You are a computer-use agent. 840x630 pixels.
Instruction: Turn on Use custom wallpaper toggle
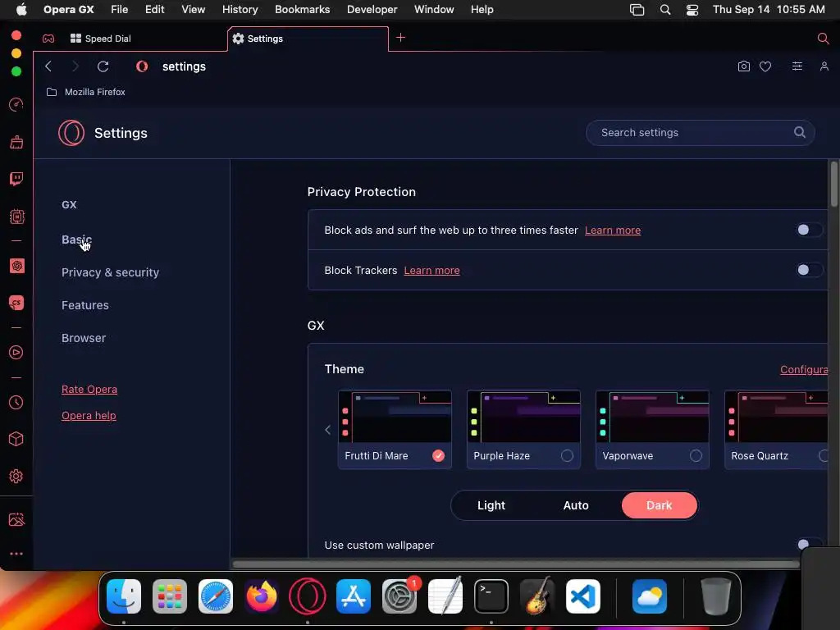tap(809, 545)
